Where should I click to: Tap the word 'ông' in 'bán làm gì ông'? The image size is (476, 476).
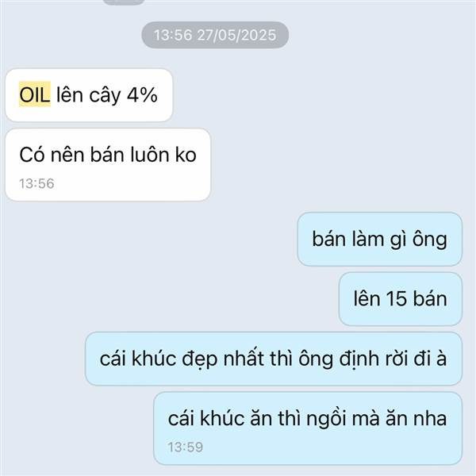[429, 240]
